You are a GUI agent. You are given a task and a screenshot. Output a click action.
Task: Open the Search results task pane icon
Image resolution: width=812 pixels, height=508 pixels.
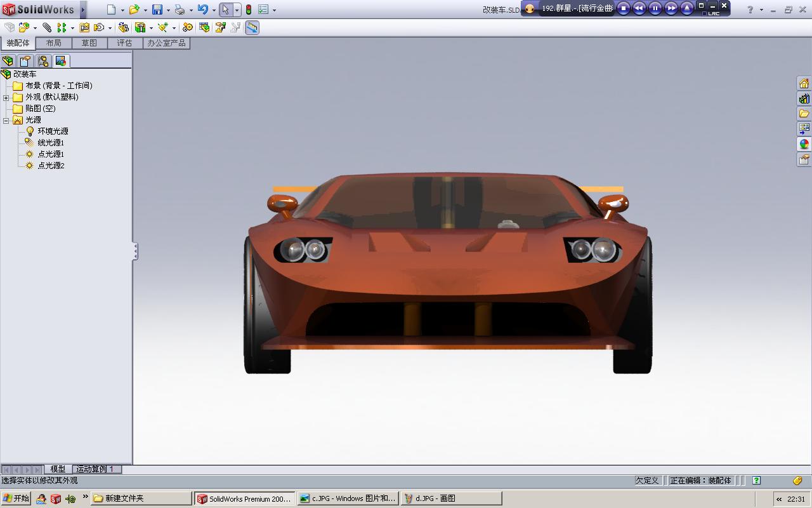[x=804, y=129]
